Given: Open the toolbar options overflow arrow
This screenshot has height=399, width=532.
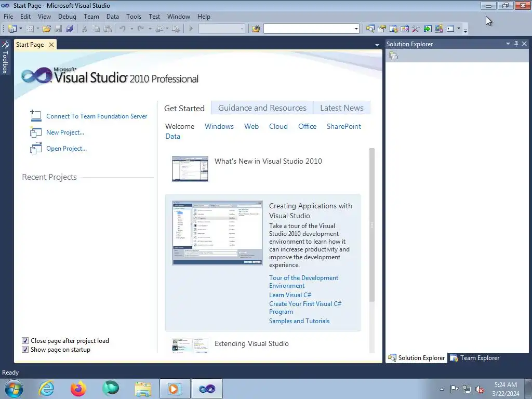Looking at the screenshot, I should click(465, 30).
